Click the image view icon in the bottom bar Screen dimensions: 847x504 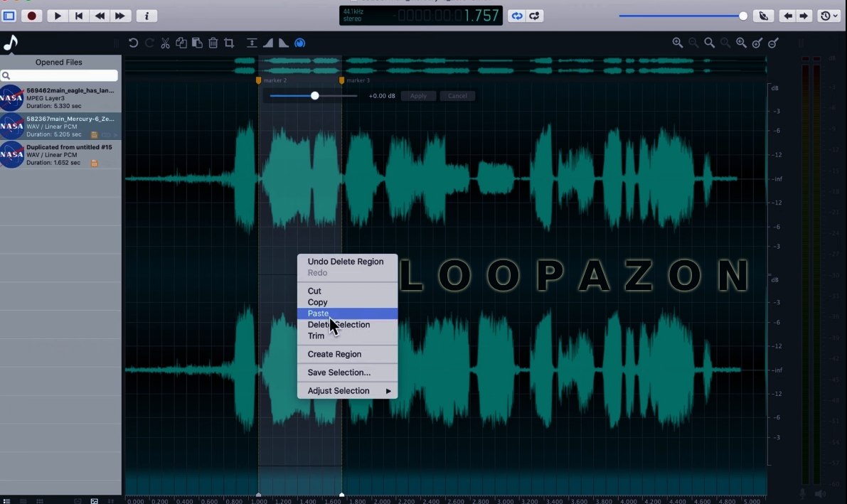click(94, 500)
